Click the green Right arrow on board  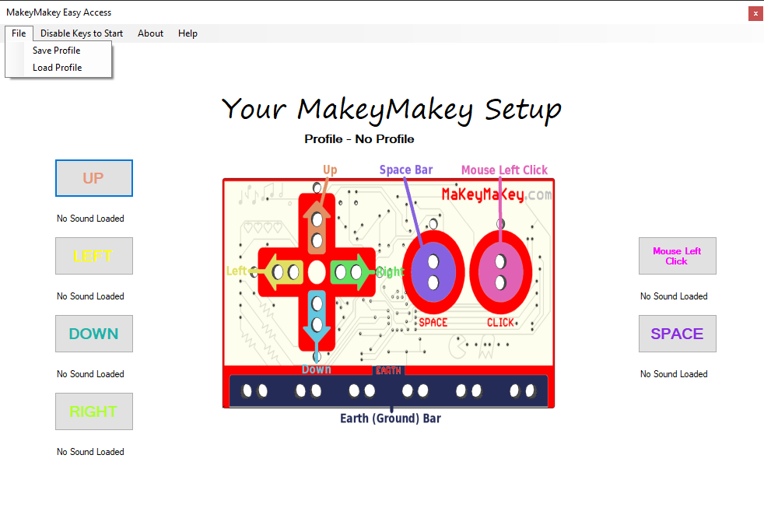tap(351, 272)
